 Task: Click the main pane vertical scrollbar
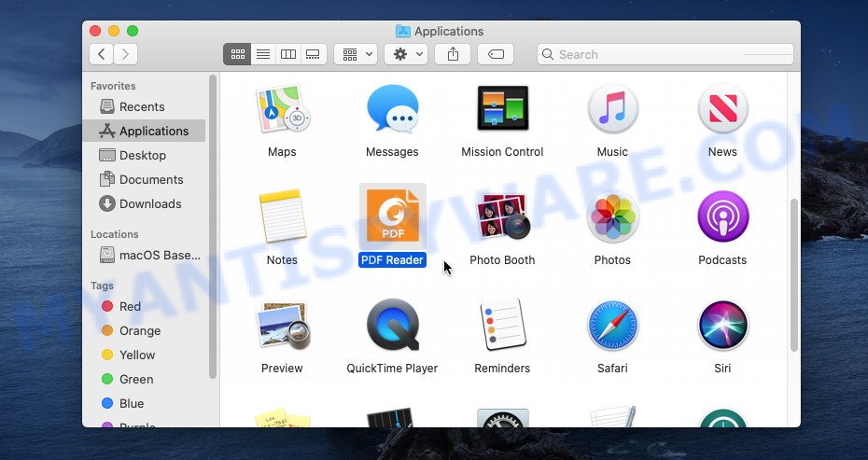794,275
